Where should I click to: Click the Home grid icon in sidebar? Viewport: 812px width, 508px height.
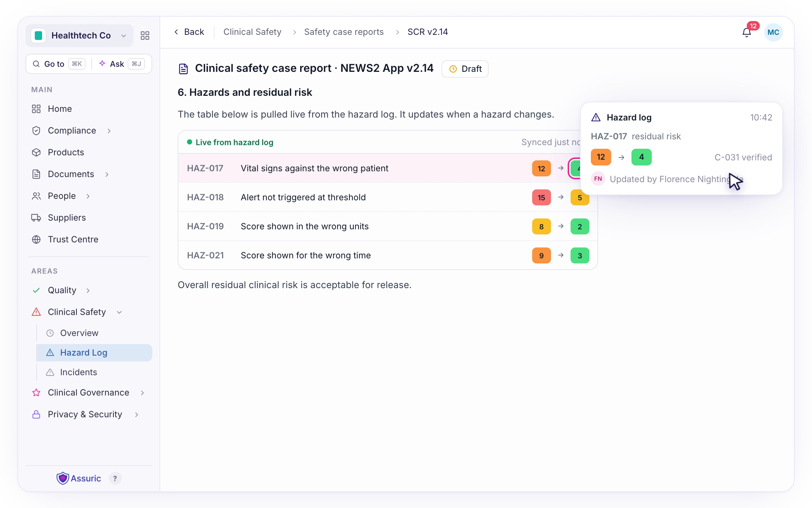(x=36, y=109)
